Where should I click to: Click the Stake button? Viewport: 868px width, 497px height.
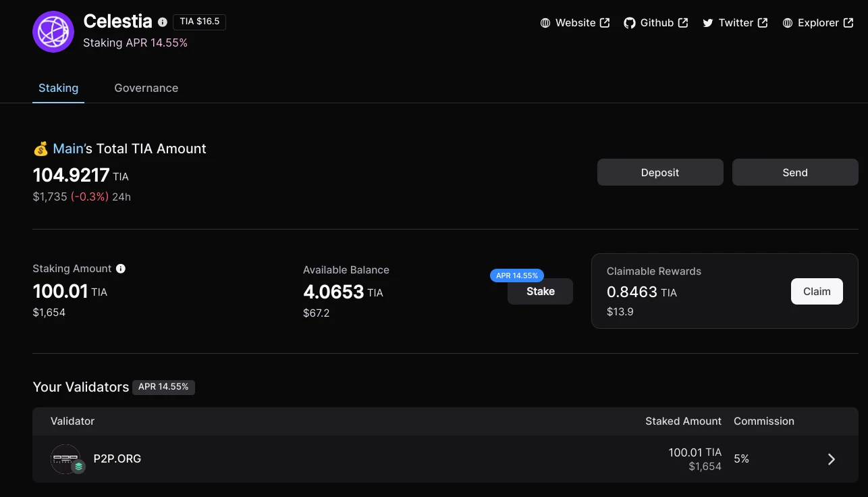[x=540, y=292]
